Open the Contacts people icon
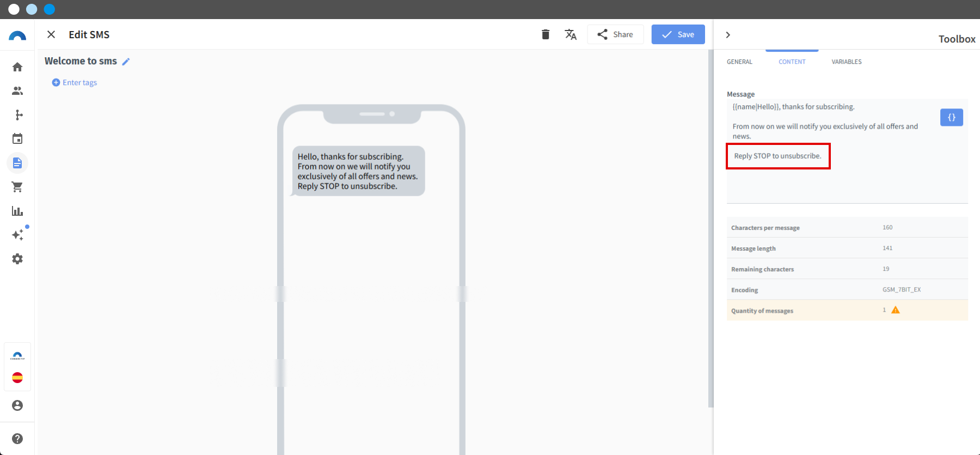The height and width of the screenshot is (455, 980). pos(17,91)
